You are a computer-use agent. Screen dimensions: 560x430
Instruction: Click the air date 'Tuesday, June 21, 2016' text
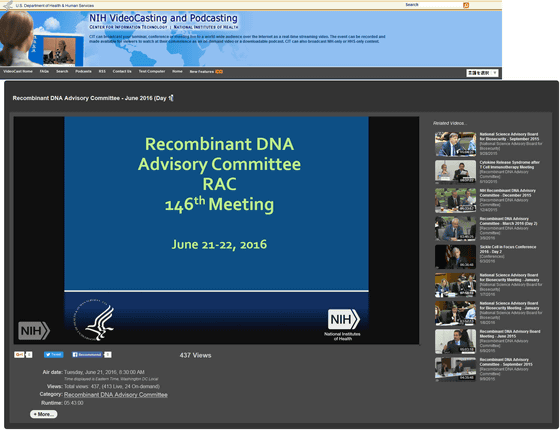click(x=104, y=372)
